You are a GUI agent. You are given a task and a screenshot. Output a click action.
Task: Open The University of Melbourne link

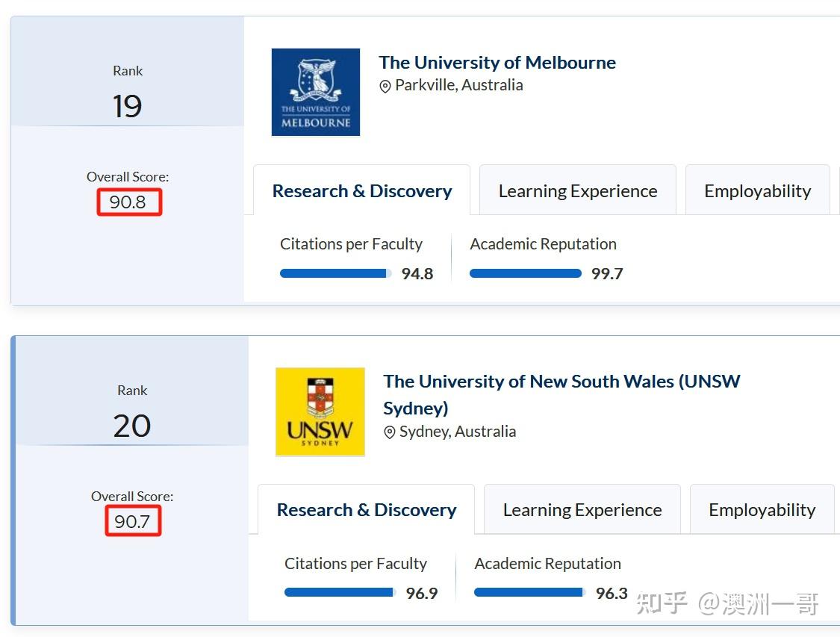pos(497,62)
